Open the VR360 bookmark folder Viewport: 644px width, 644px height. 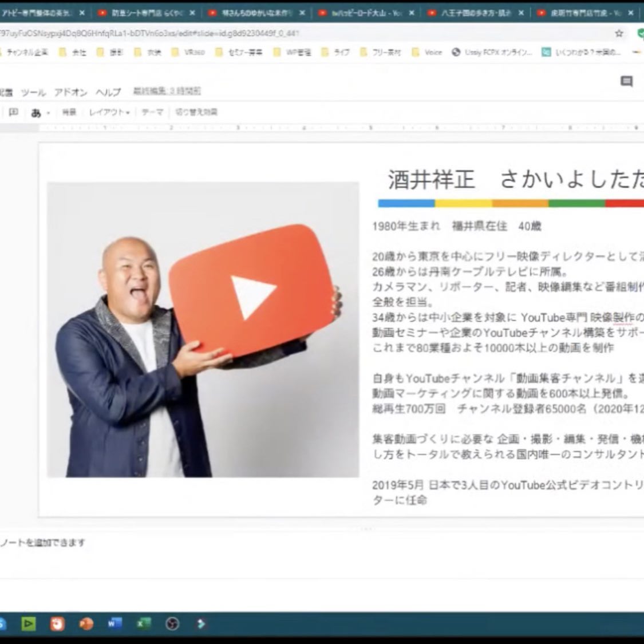click(189, 52)
